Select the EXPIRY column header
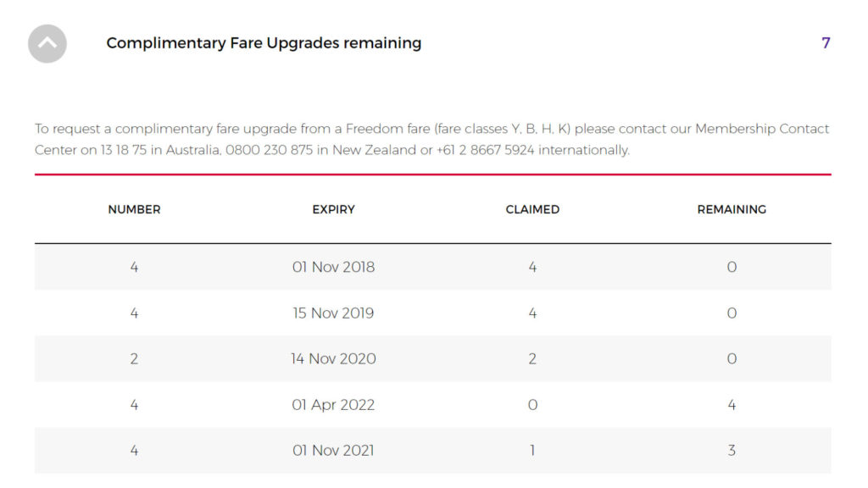 333,210
